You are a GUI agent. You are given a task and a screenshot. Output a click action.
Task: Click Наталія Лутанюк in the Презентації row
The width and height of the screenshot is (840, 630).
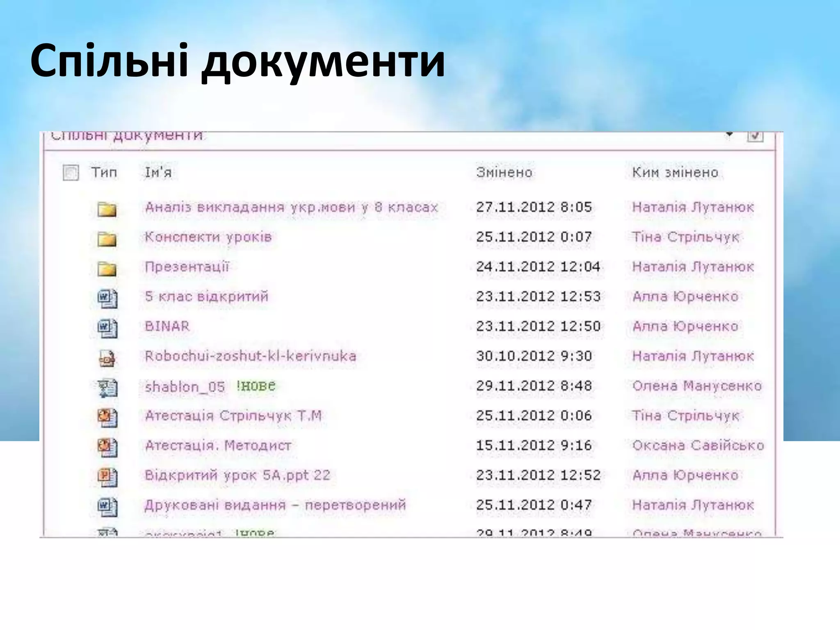click(x=693, y=267)
